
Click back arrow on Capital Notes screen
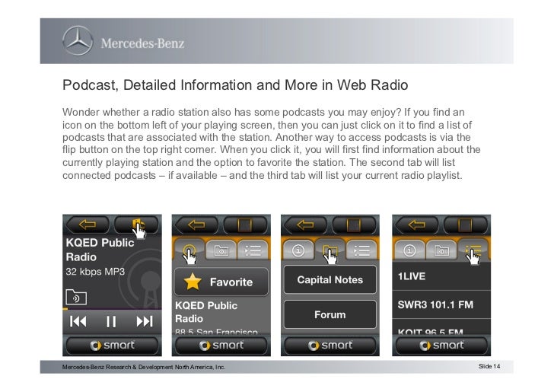[306, 225]
